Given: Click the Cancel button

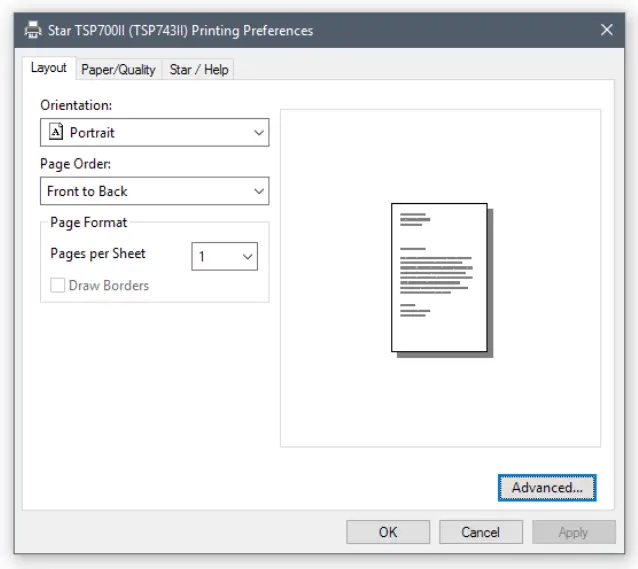Looking at the screenshot, I should tap(481, 532).
